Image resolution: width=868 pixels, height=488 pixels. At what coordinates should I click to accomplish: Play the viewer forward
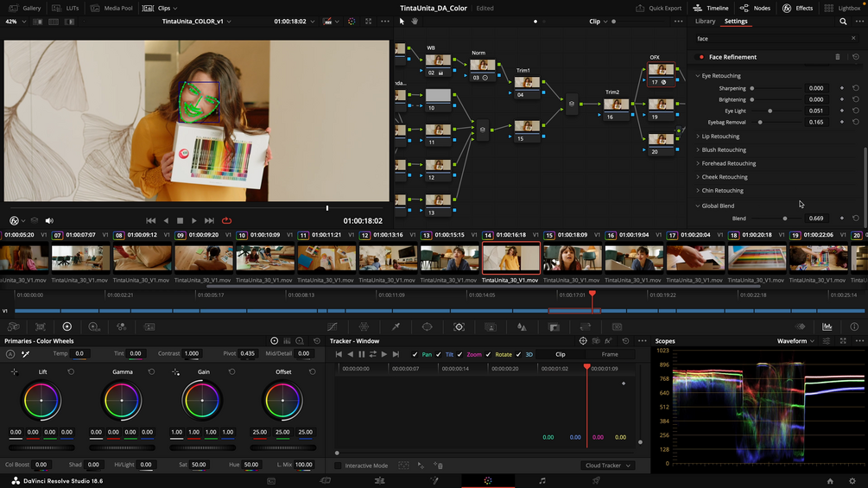tap(193, 221)
